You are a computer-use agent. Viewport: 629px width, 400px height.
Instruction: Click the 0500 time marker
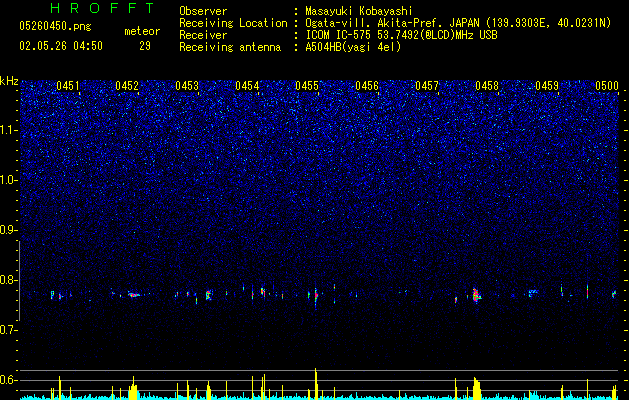coord(607,86)
